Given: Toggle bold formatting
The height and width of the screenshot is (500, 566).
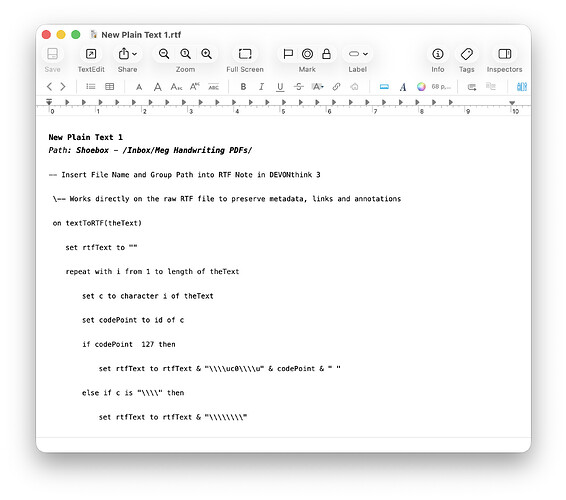Looking at the screenshot, I should click(243, 87).
